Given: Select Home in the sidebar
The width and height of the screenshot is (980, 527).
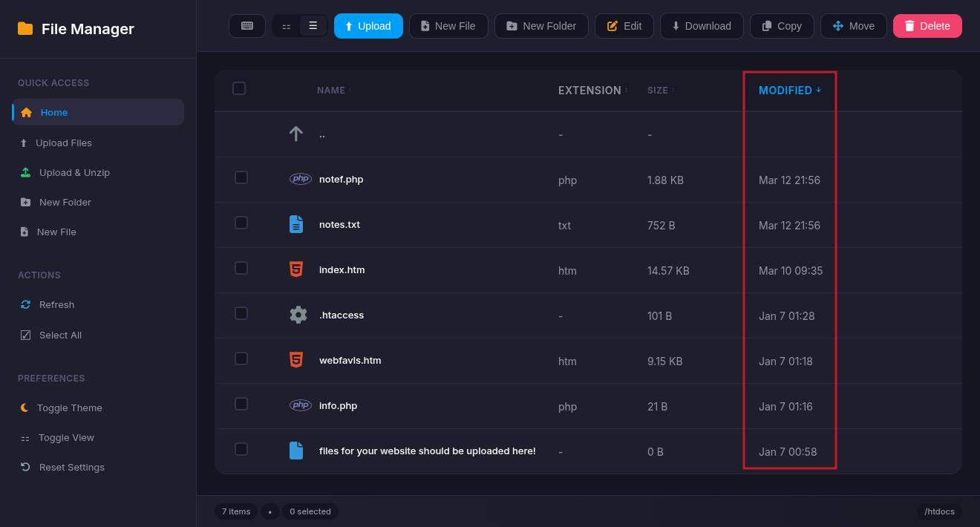Looking at the screenshot, I should [x=53, y=112].
